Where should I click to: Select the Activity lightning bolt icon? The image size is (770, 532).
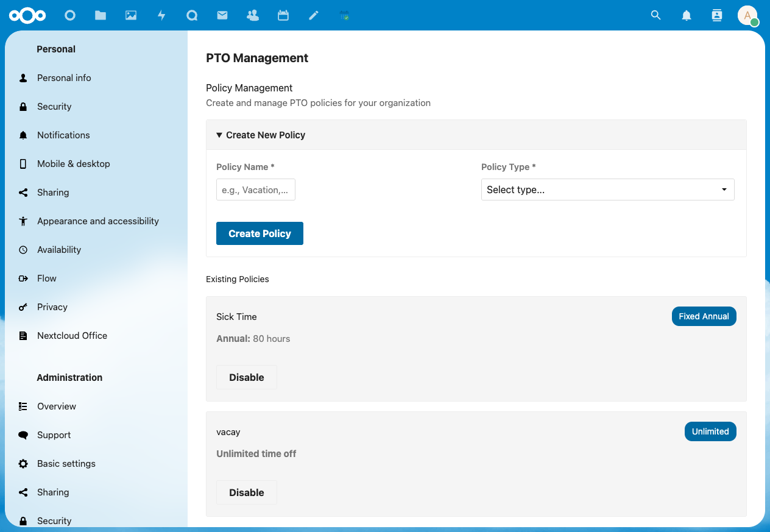(x=161, y=15)
